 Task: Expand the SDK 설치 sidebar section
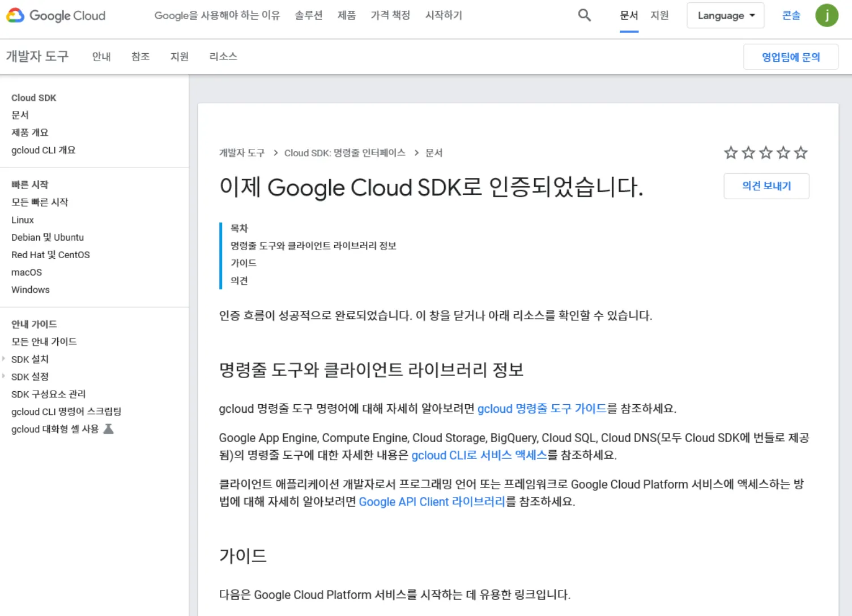click(4, 359)
